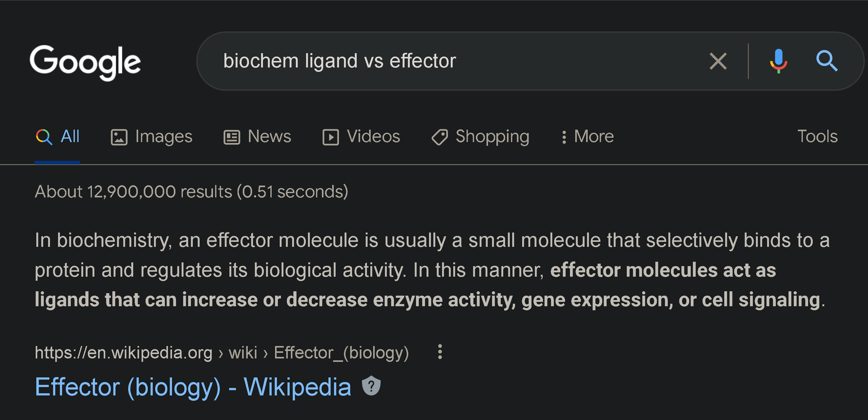Click the en.wikipedia.org breadcrumb URL

124,353
